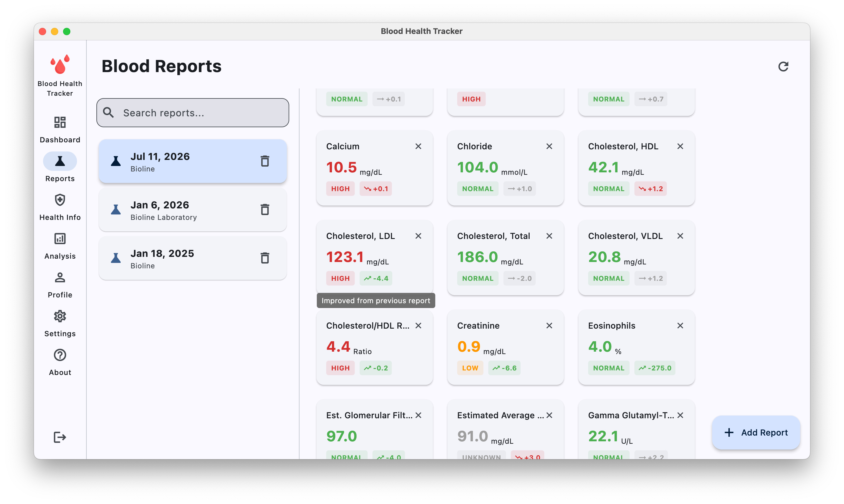844x504 pixels.
Task: Click the Creatinine LOW status badge
Action: pos(470,368)
